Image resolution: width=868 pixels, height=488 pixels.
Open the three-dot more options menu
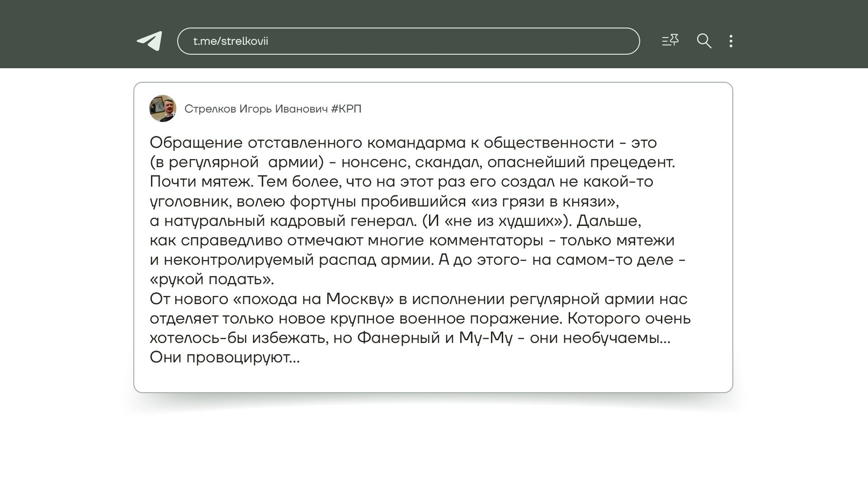731,41
